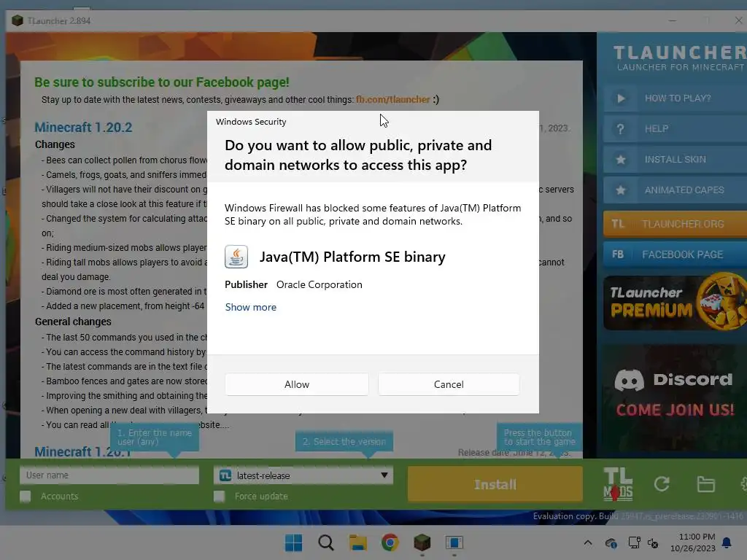Click the Java coffee cup icon
The width and height of the screenshot is (747, 560).
[236, 257]
